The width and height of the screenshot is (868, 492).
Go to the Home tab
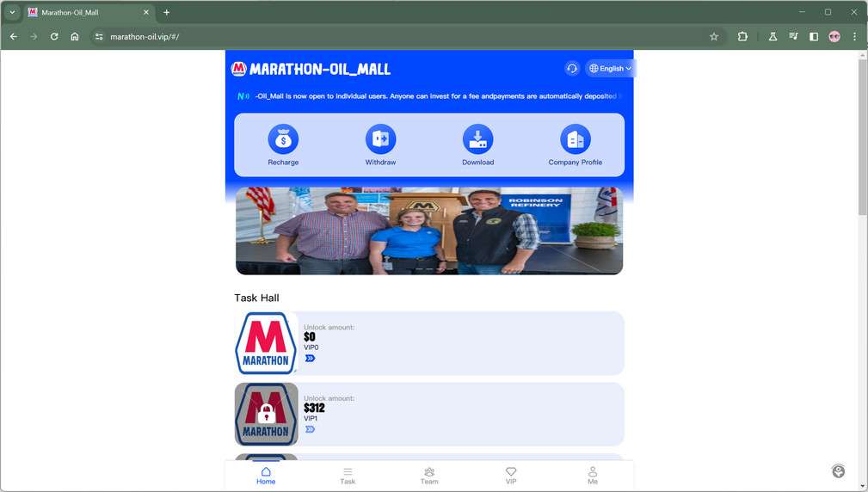266,476
